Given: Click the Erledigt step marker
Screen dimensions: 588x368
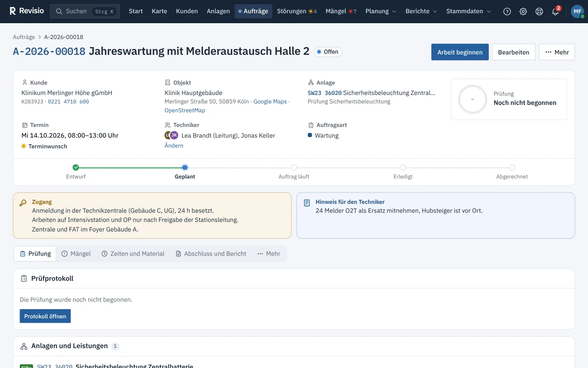Looking at the screenshot, I should [403, 167].
